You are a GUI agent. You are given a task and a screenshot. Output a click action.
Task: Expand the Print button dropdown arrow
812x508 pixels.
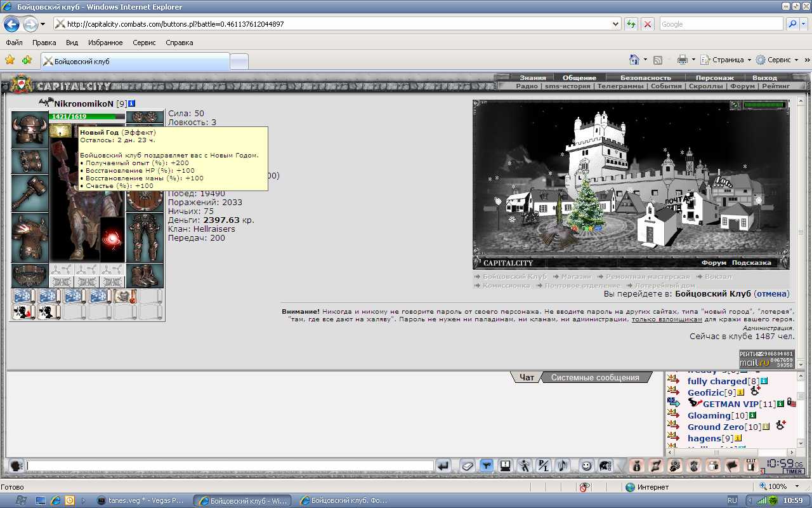(x=693, y=60)
